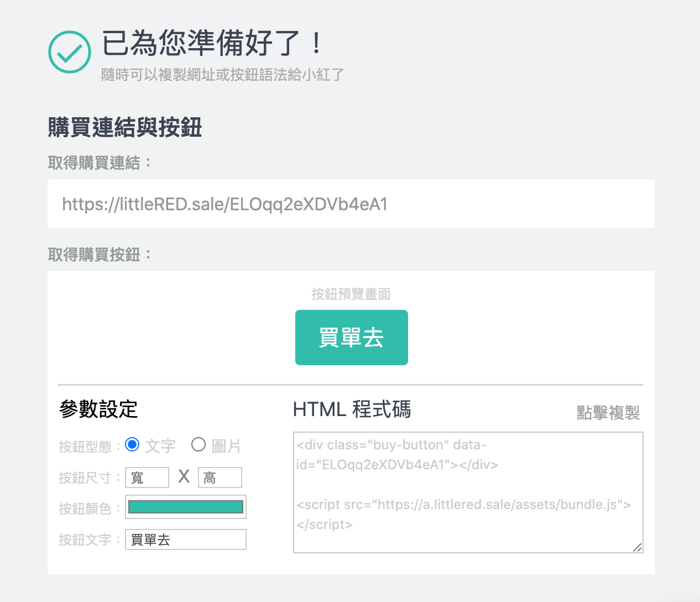700x602 pixels.
Task: Click the 隨時可以複製網址 subtitle text
Action: [223, 75]
